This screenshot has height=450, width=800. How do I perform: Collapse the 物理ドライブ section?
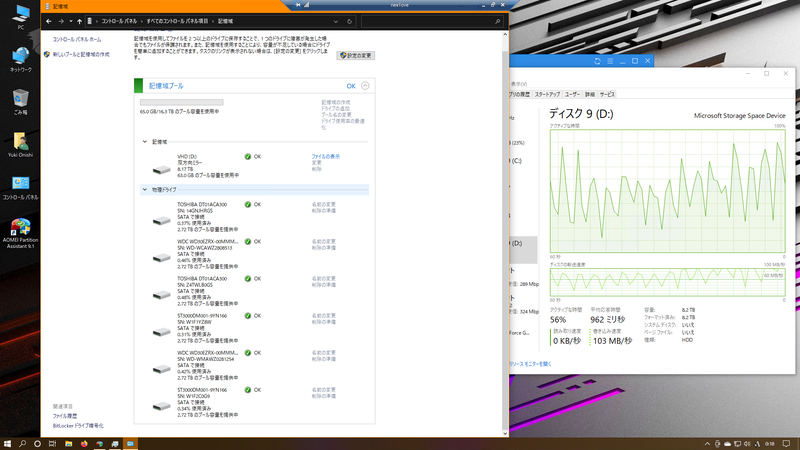[144, 189]
